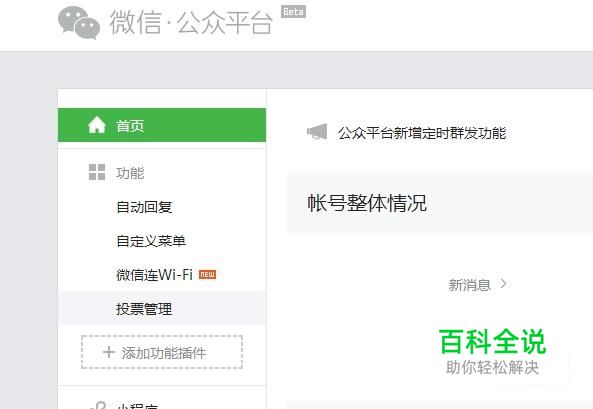
Task: Click the Beta badge
Action: point(293,12)
